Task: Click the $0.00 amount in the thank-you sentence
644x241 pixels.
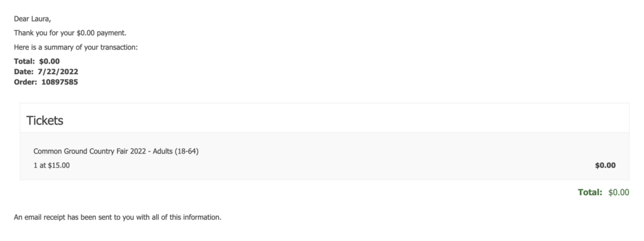Action: pos(86,33)
